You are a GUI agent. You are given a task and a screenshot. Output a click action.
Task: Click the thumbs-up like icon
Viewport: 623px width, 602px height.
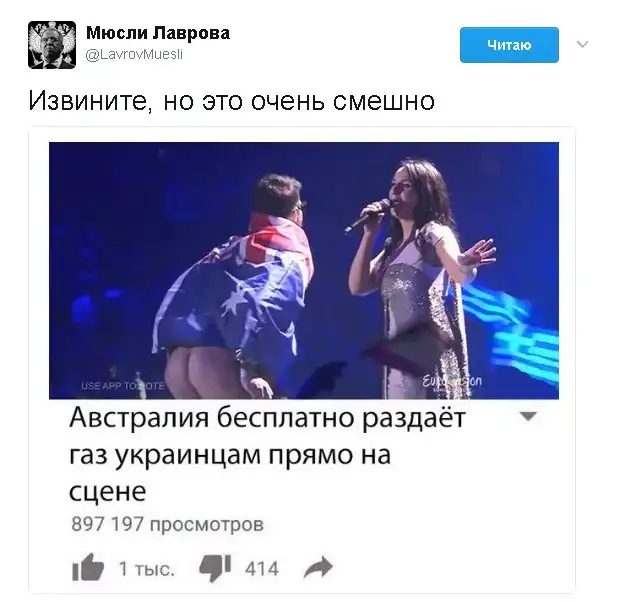pos(88,567)
